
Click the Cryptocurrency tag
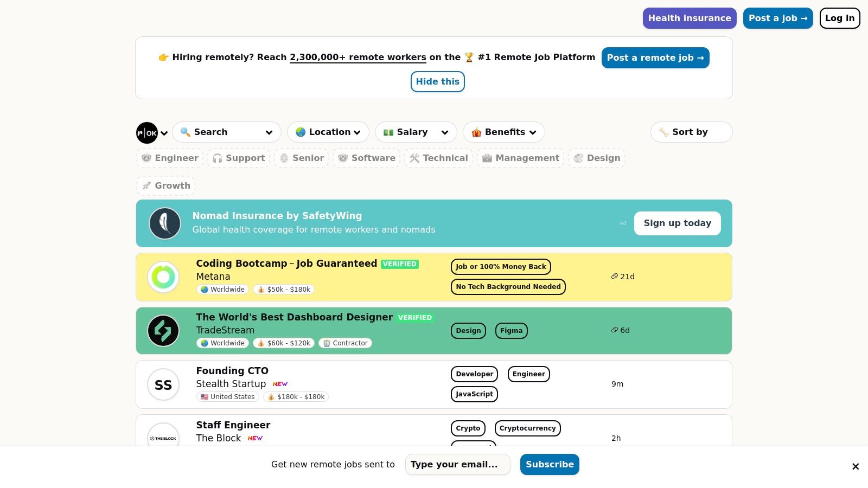coord(527,428)
